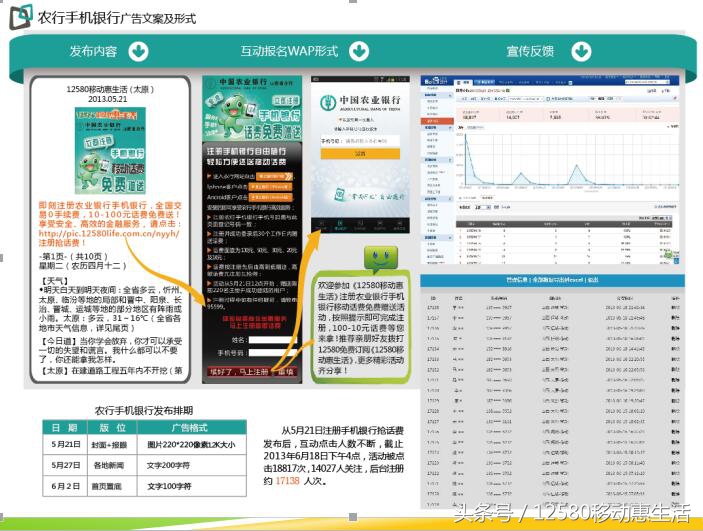The image size is (703, 531).
Task: Open the pic.12580life.com.cn/nyyh link
Action: coord(109,233)
